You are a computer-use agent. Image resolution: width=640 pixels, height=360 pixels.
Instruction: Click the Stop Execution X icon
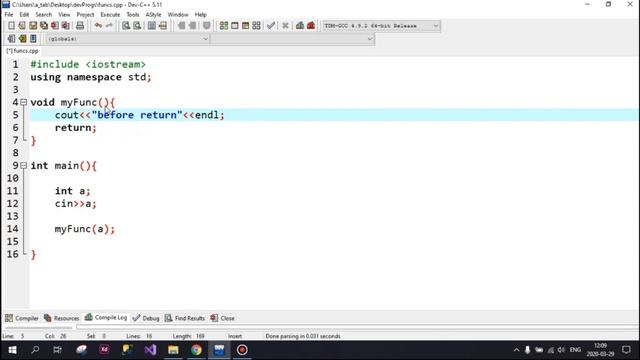tap(285, 26)
